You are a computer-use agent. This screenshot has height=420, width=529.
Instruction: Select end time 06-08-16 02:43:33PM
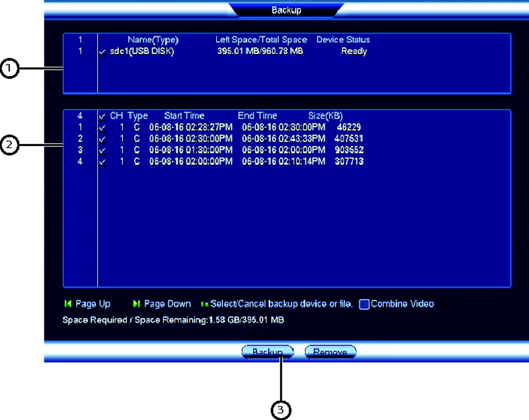[x=284, y=138]
